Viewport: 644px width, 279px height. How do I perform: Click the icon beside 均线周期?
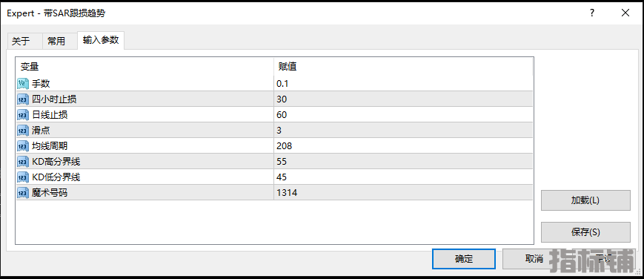click(22, 146)
